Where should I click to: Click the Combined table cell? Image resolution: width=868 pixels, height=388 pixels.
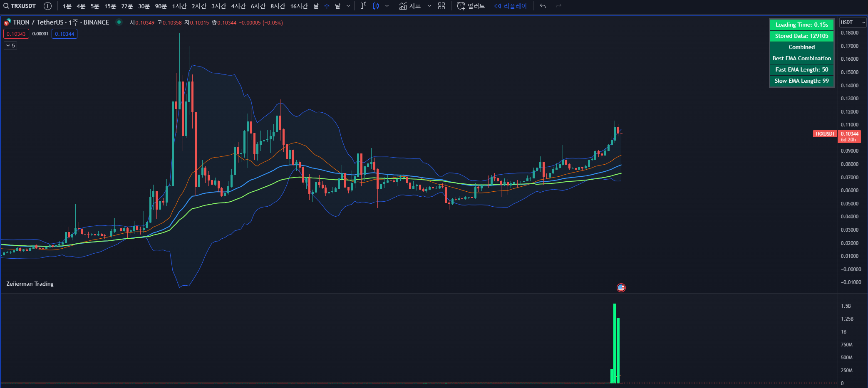point(801,47)
